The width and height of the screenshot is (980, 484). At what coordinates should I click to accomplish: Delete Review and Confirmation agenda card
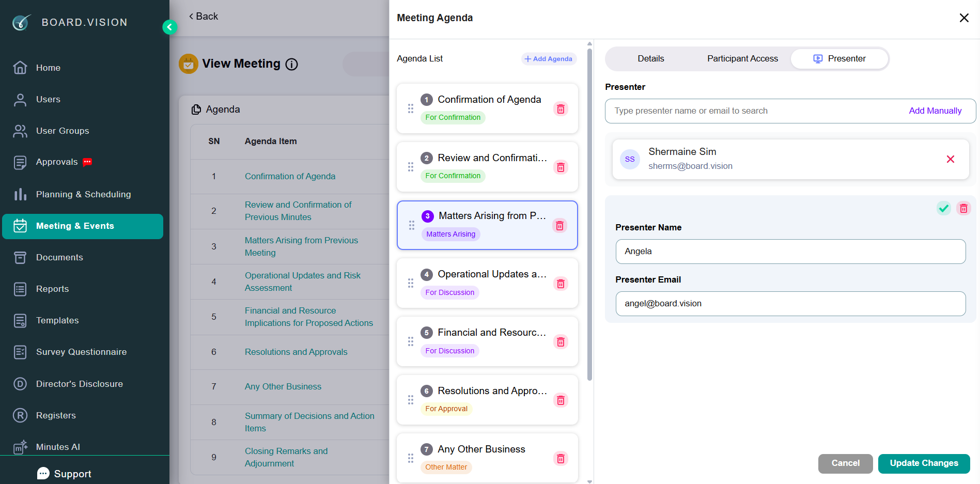[x=561, y=167]
